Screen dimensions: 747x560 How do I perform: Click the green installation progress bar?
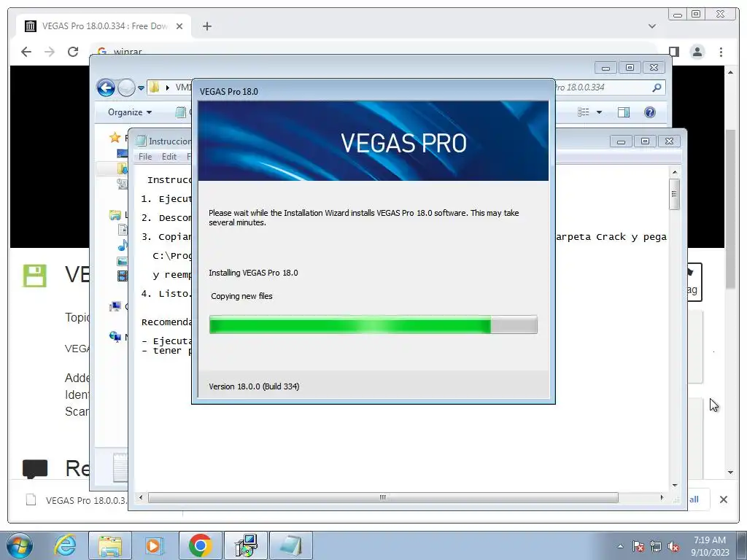(373, 324)
